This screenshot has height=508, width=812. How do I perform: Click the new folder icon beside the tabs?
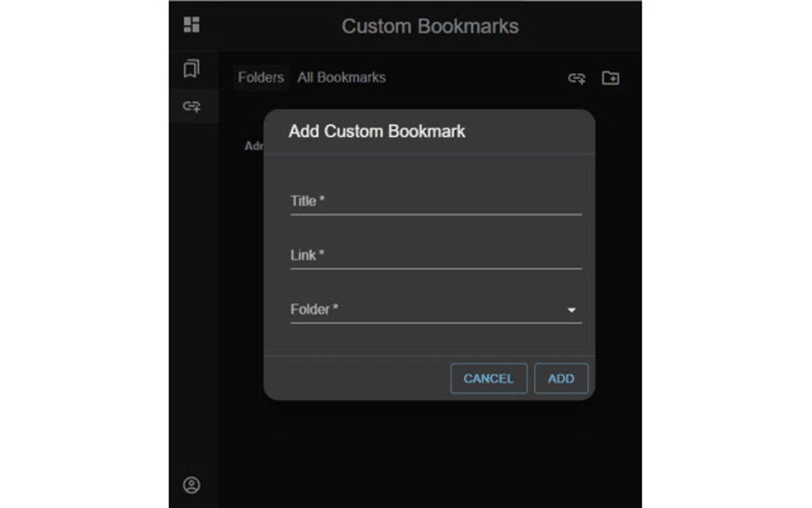(x=611, y=78)
